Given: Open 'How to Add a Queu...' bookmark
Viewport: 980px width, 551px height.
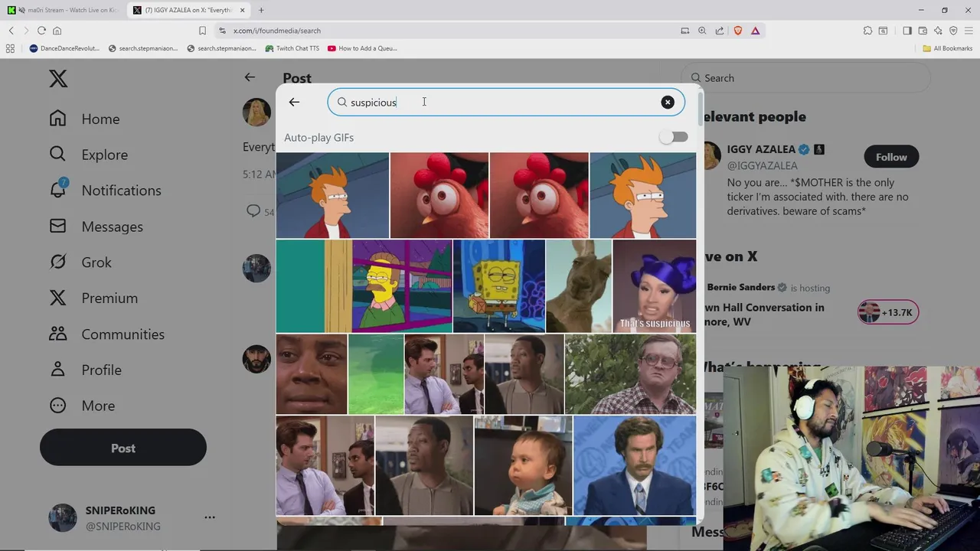Looking at the screenshot, I should point(362,48).
